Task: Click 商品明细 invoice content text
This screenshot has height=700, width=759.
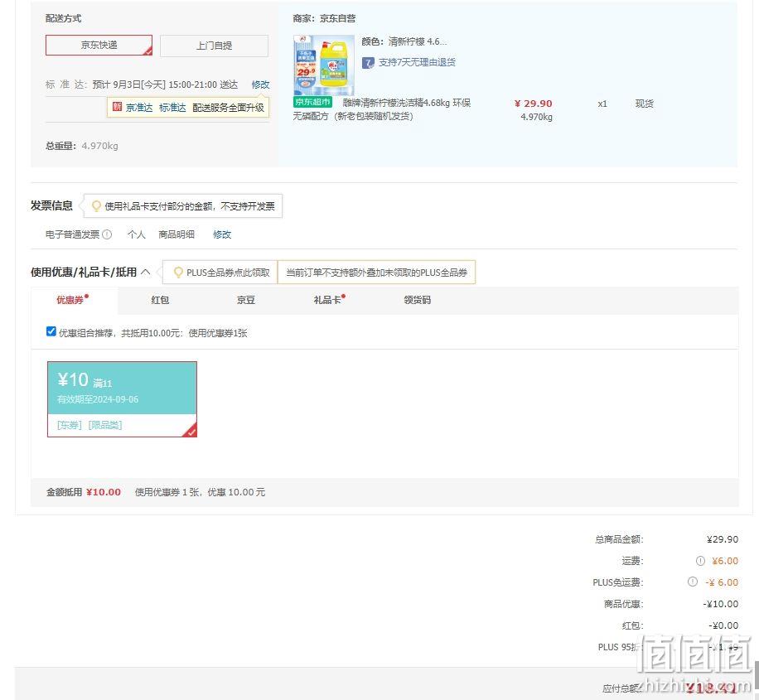Action: coord(176,234)
